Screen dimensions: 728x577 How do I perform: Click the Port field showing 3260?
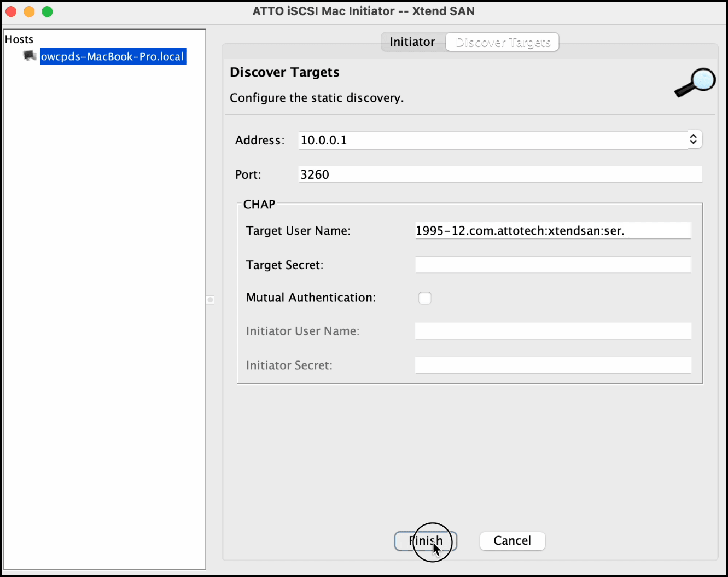(500, 174)
